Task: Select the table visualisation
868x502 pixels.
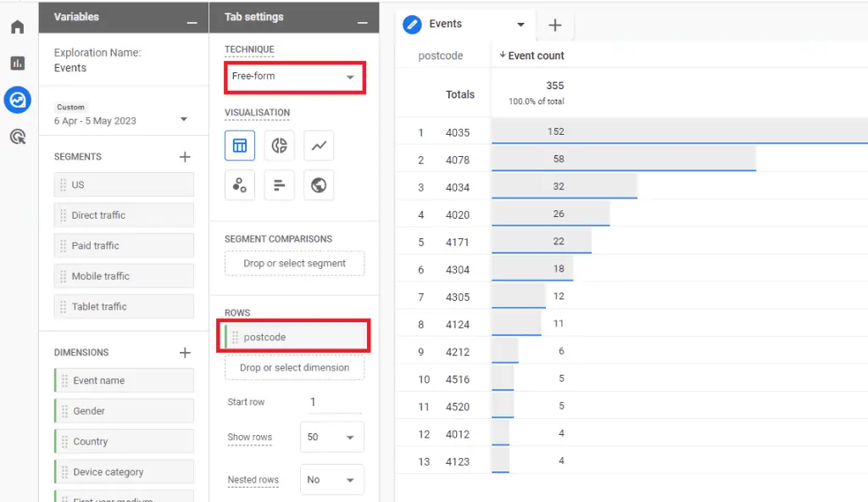Action: tap(238, 145)
